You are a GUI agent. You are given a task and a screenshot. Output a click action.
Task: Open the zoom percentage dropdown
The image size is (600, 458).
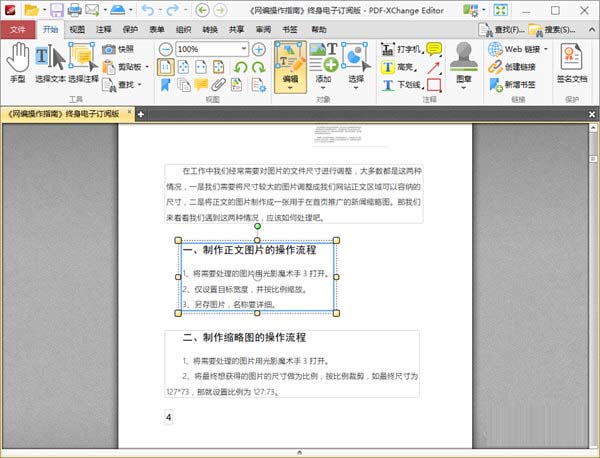(x=244, y=49)
